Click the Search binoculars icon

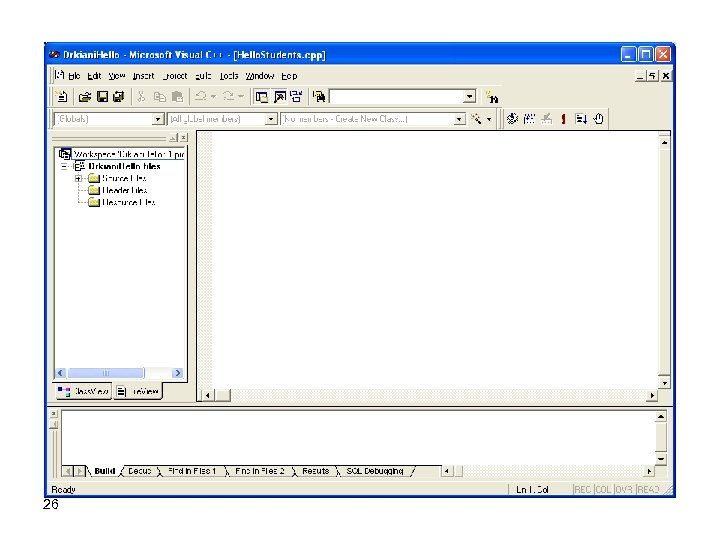(492, 97)
